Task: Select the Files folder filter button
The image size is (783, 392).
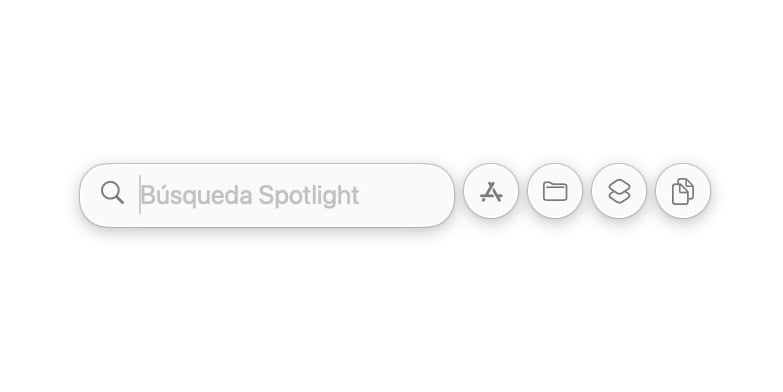Action: coord(555,191)
